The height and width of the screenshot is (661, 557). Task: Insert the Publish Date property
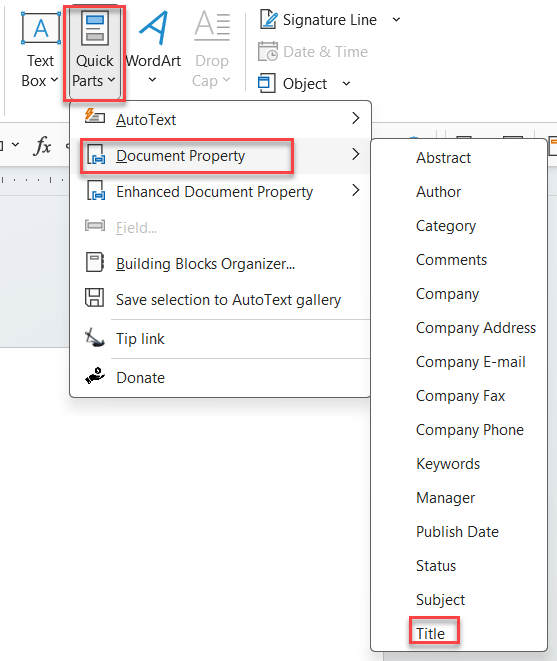pos(459,532)
